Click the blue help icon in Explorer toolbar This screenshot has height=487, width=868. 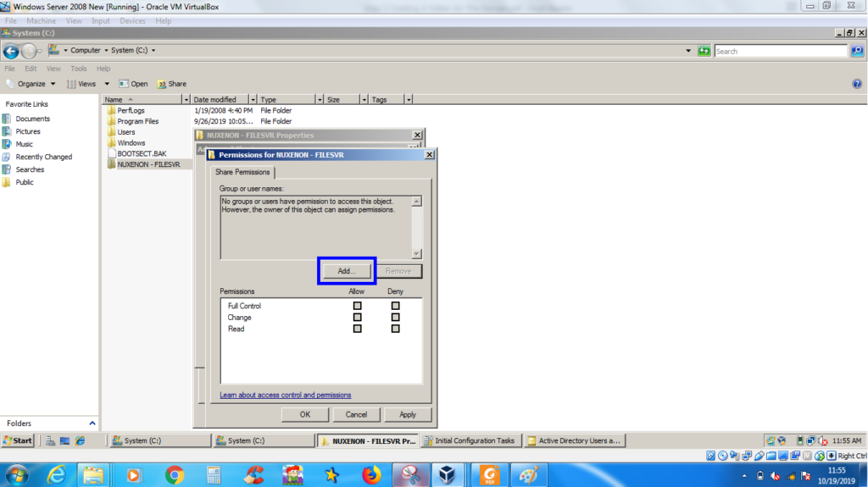857,84
